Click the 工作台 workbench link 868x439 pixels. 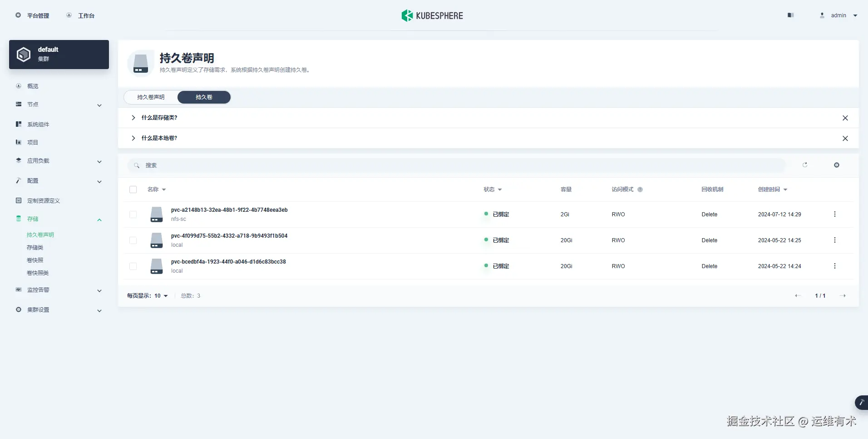tap(86, 15)
